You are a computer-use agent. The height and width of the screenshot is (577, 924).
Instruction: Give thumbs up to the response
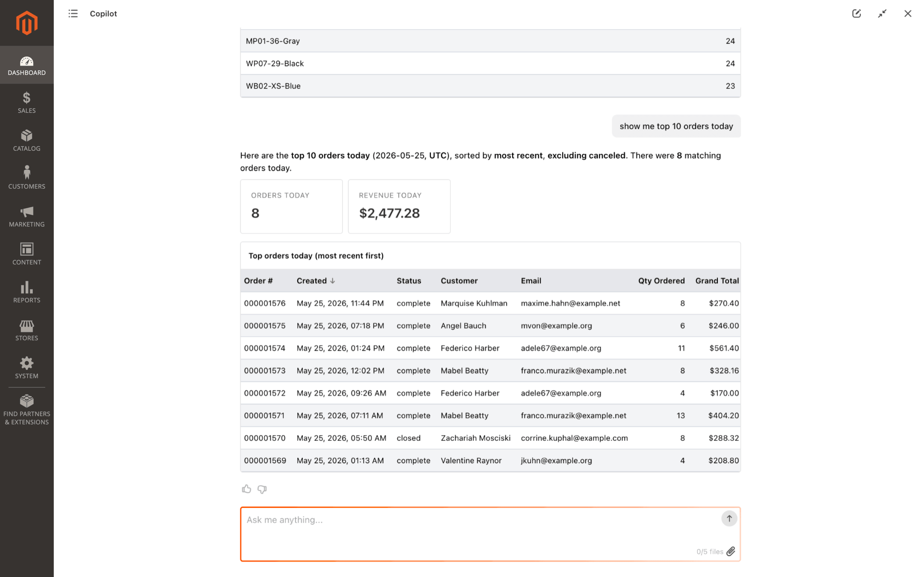246,489
